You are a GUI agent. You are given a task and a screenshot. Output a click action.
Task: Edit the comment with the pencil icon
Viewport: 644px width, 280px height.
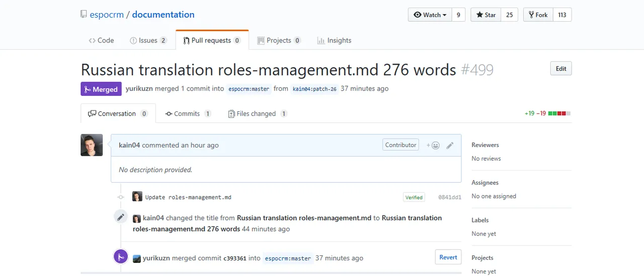450,145
